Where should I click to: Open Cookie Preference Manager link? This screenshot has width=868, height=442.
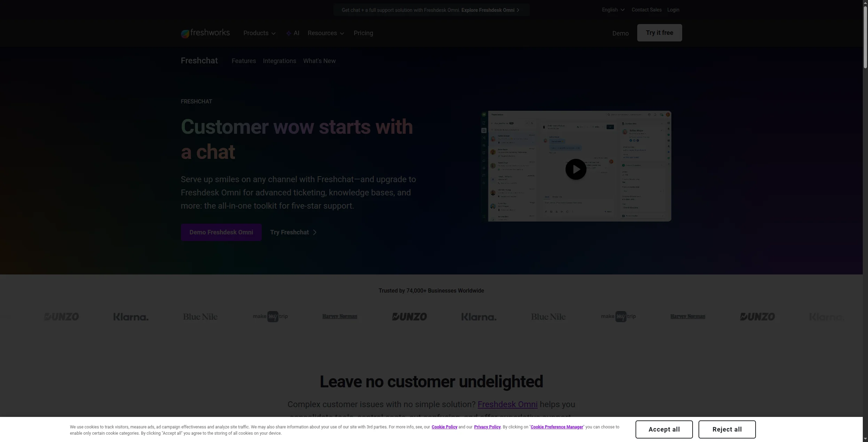coord(557,427)
